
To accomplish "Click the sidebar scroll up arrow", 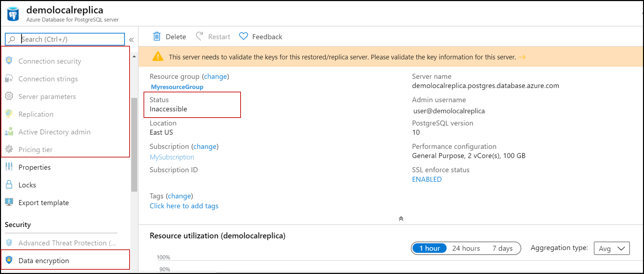I will click(x=134, y=56).
